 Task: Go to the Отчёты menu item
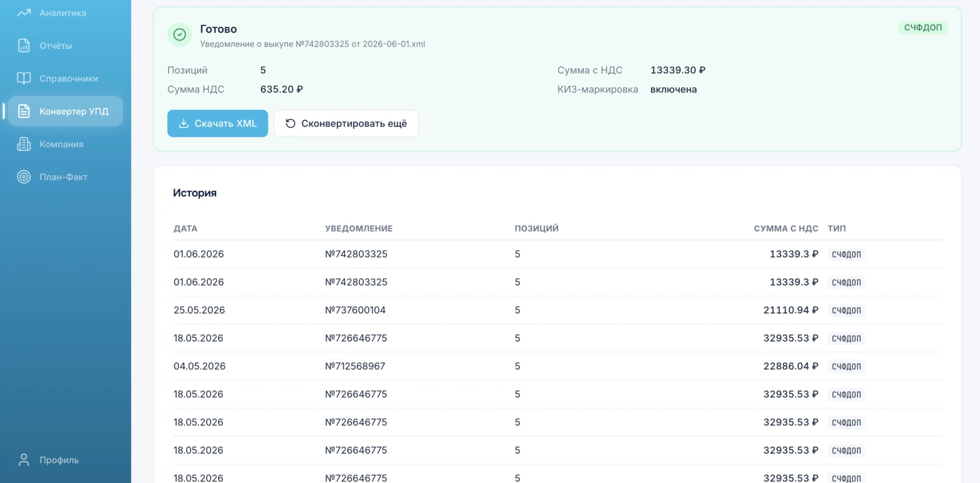tap(65, 45)
